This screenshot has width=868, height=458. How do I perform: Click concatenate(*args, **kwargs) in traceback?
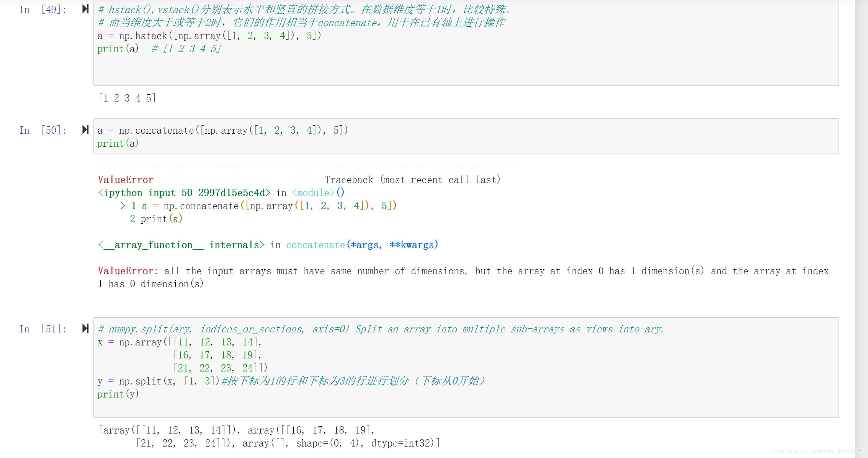click(362, 245)
